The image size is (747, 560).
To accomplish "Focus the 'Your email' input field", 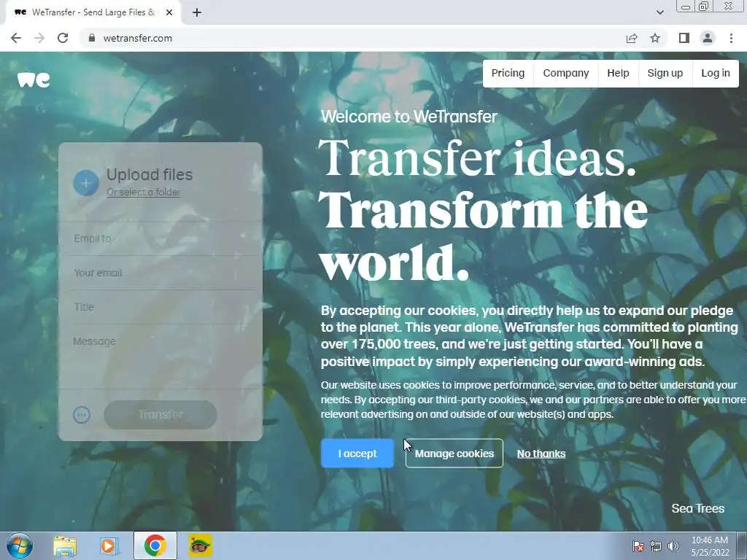I will tap(160, 273).
